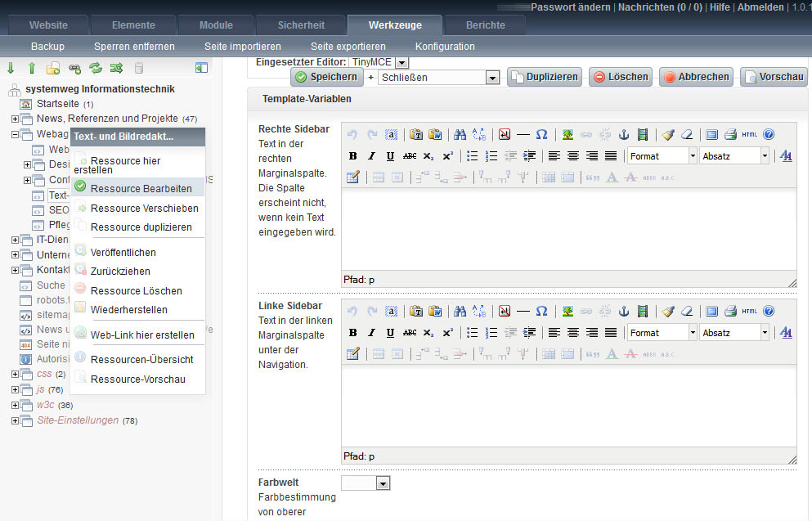Hide the resource tree panel
Image resolution: width=812 pixels, height=521 pixels.
(x=201, y=68)
